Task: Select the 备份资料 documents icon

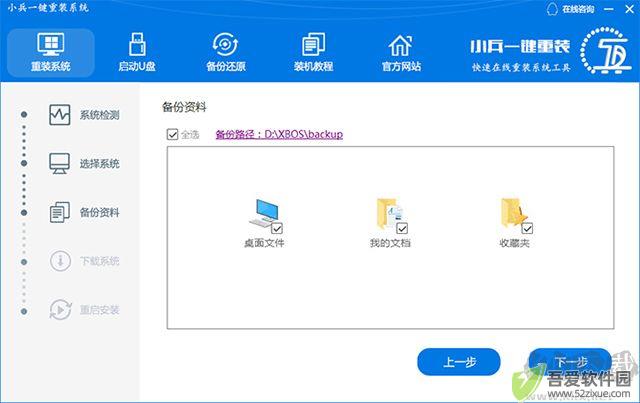Action: [60, 212]
